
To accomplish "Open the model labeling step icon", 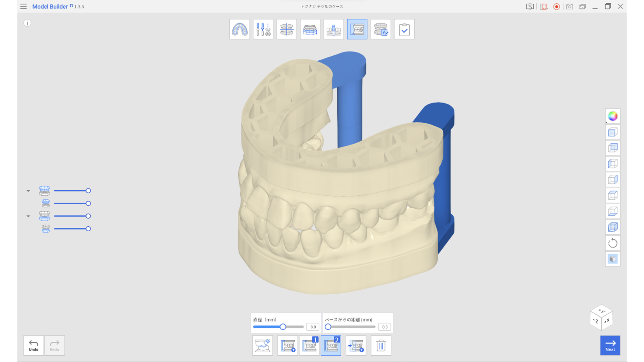I will (x=380, y=29).
